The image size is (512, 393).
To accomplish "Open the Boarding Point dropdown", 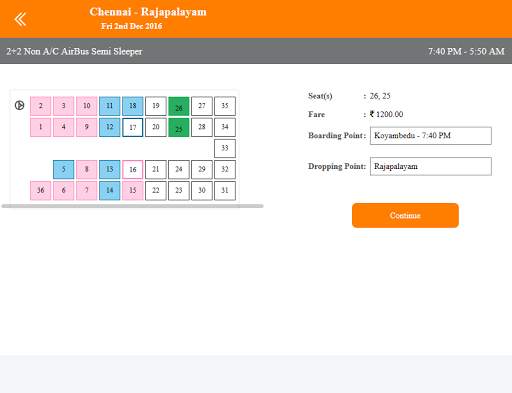I will tap(431, 136).
